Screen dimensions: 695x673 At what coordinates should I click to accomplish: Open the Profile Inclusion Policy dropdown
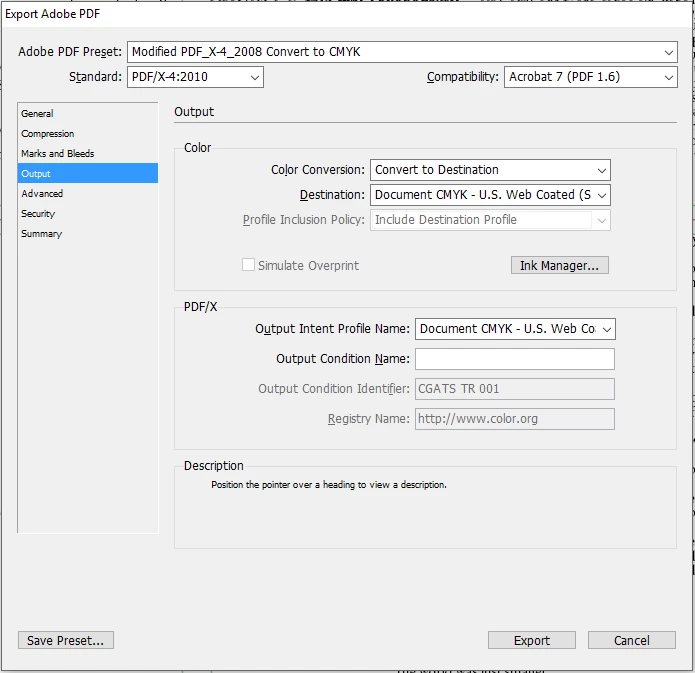click(490, 220)
